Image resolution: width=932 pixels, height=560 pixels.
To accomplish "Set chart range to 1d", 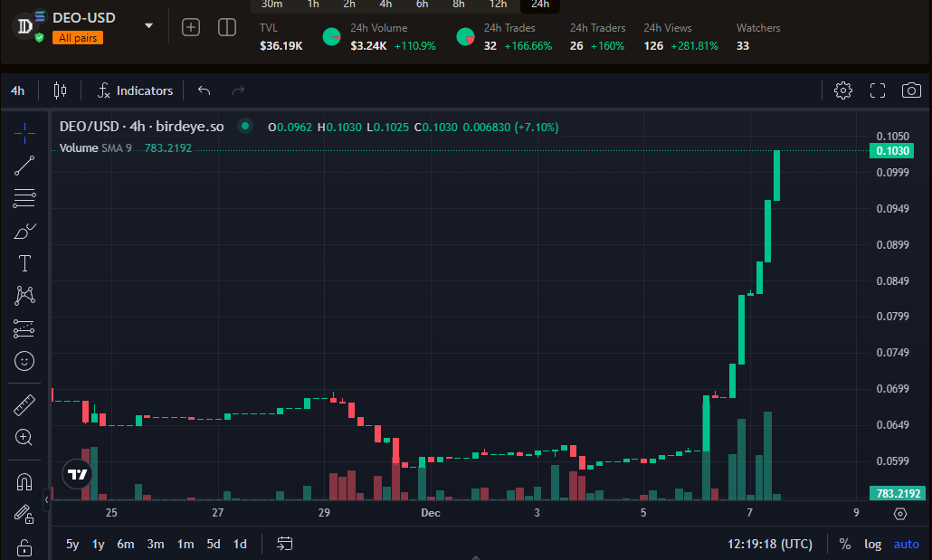I will pyautogui.click(x=240, y=544).
